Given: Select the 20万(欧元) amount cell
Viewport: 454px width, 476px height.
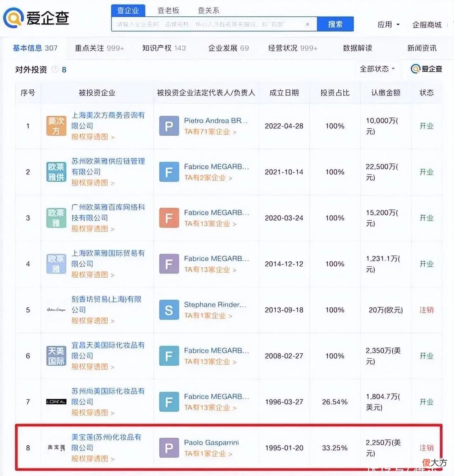Looking at the screenshot, I should 386,310.
